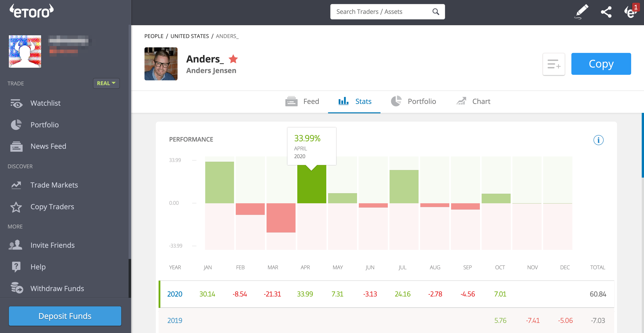Click the 5.76 October 2019 value
Screen dimensions: 644x333
[x=500, y=321]
